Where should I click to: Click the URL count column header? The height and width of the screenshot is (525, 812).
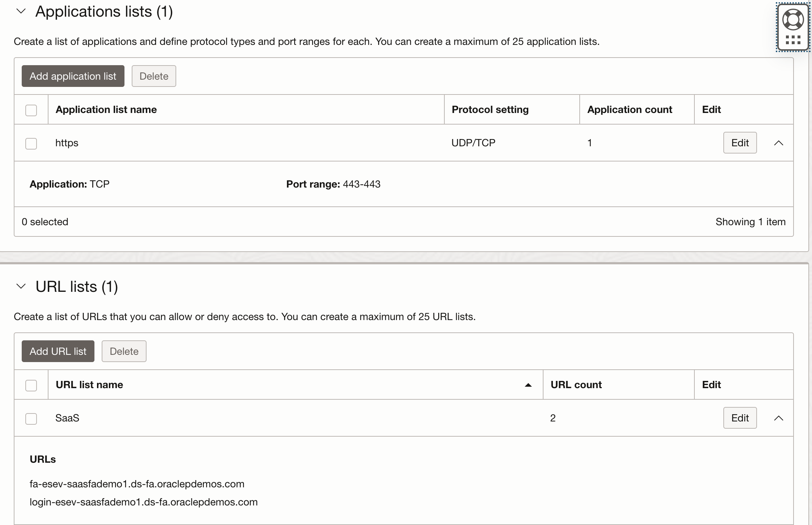[576, 385]
